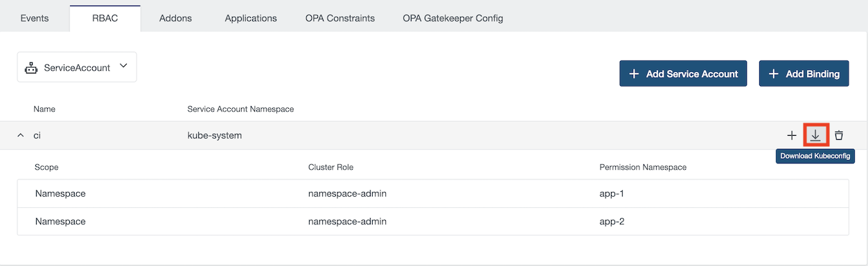Image resolution: width=868 pixels, height=266 pixels.
Task: Open OPA Gatekeeper Config tab
Action: tap(453, 18)
